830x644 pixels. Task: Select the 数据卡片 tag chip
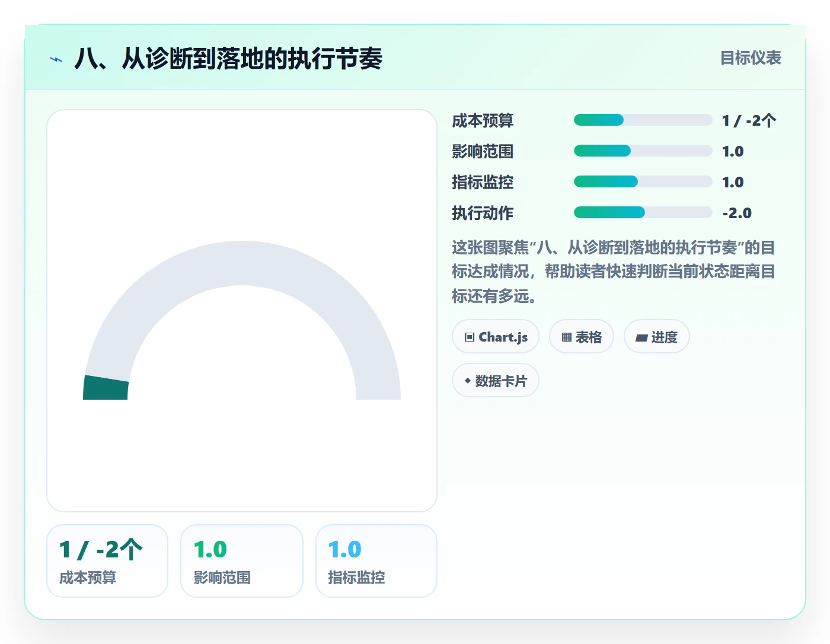[496, 381]
